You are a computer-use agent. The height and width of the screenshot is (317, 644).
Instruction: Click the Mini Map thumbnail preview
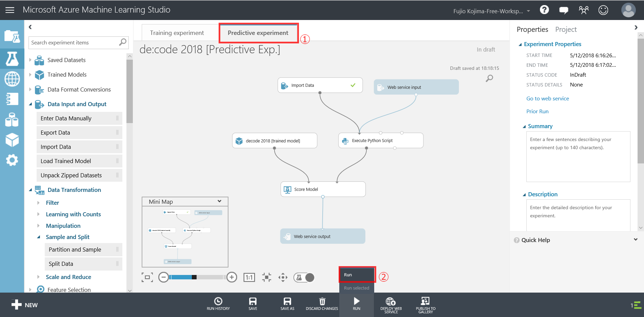[185, 237]
